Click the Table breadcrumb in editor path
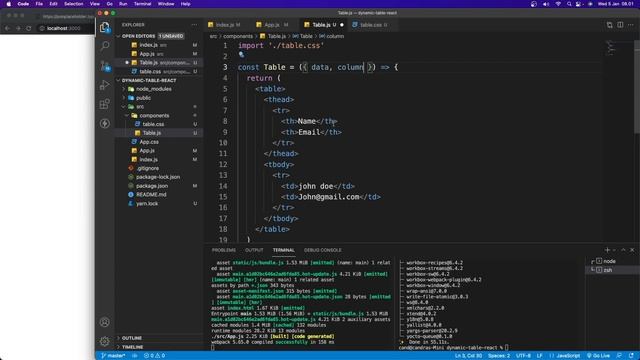The width and height of the screenshot is (640, 360). coord(302,36)
